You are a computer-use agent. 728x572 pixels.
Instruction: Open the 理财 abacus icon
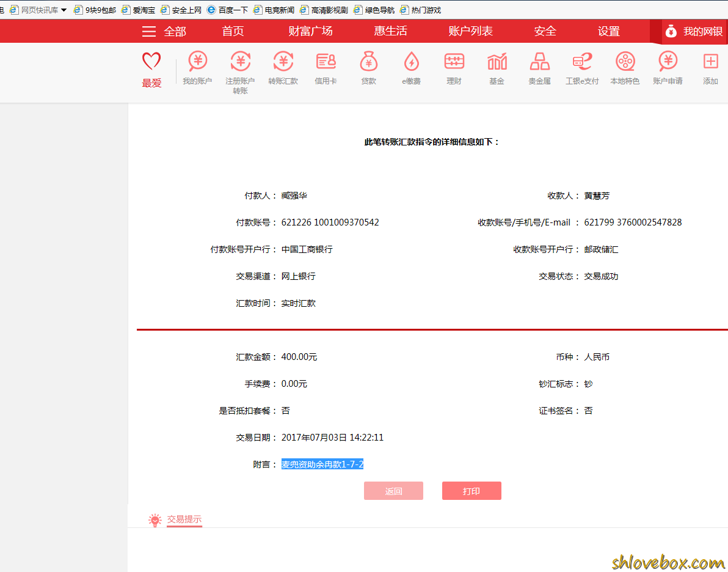[x=454, y=61]
